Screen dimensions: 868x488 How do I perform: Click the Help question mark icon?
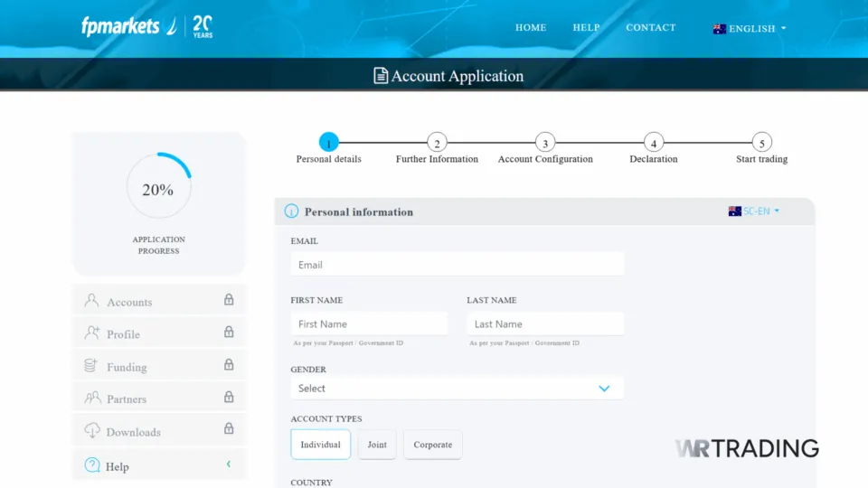92,465
